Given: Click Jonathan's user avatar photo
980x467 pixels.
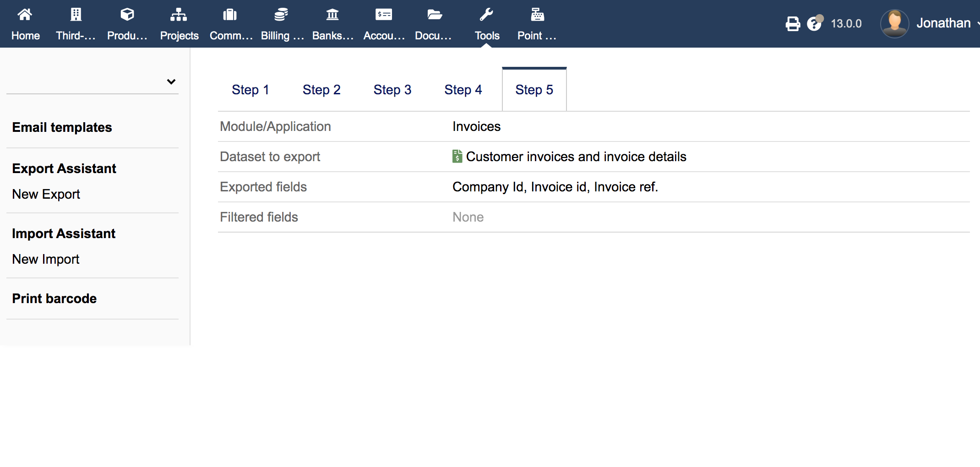Looking at the screenshot, I should click(894, 23).
